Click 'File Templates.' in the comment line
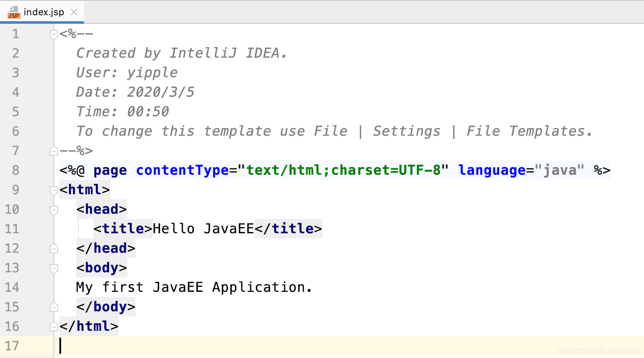Screen dimensions: 644x358 tap(529, 131)
